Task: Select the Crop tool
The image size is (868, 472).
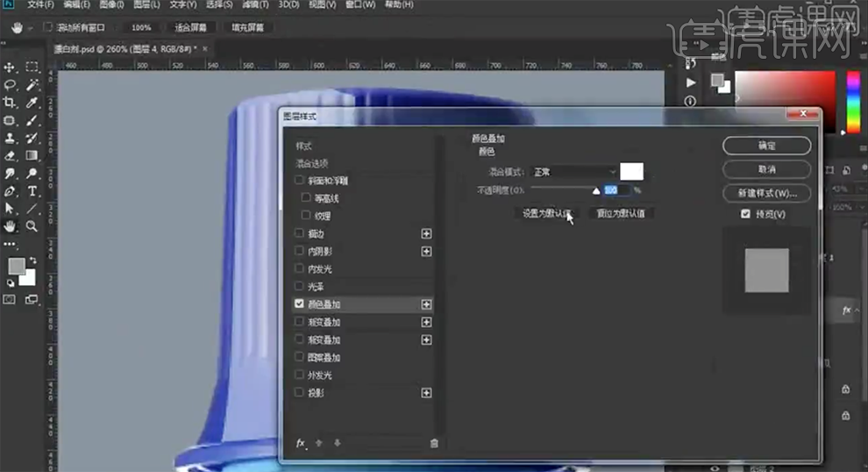Action: (x=11, y=103)
